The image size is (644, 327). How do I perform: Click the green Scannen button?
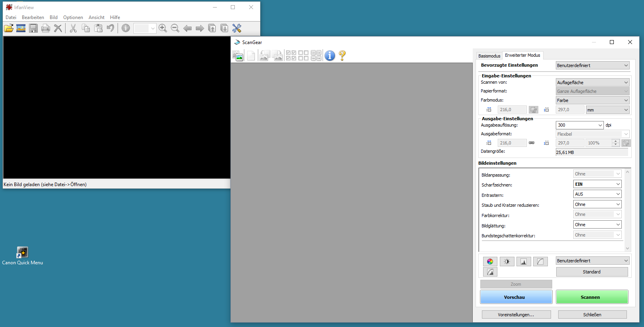(x=592, y=297)
